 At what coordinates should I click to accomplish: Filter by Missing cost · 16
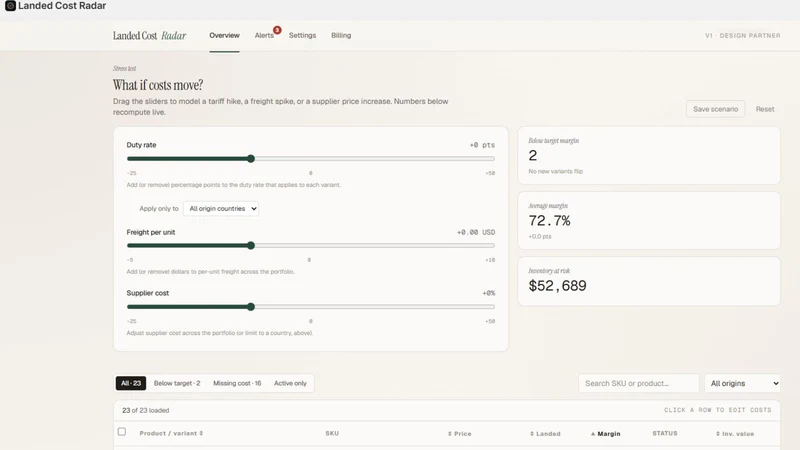(x=237, y=383)
